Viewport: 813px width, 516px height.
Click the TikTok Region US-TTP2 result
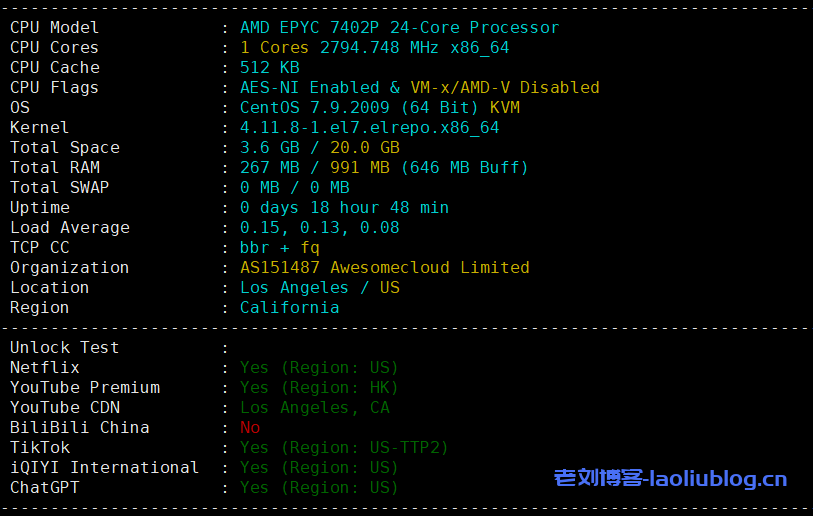pyautogui.click(x=344, y=448)
